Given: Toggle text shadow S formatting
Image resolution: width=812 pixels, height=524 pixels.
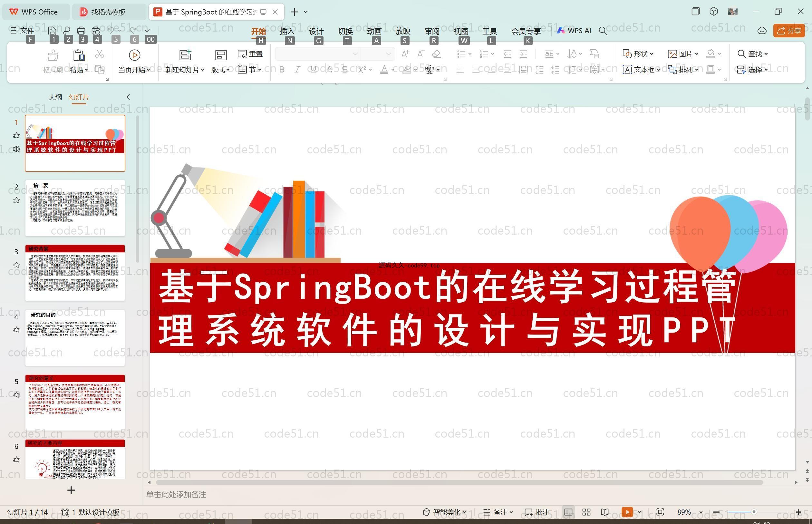Looking at the screenshot, I should [x=344, y=70].
